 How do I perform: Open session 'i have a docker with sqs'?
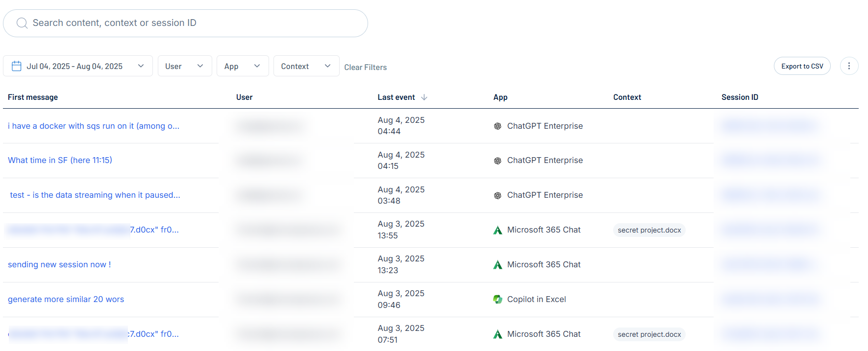(94, 126)
